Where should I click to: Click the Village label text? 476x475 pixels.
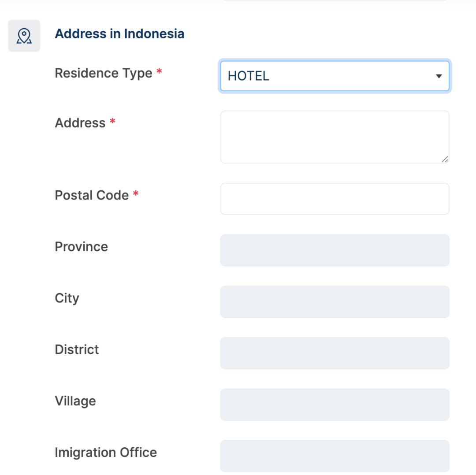click(75, 401)
